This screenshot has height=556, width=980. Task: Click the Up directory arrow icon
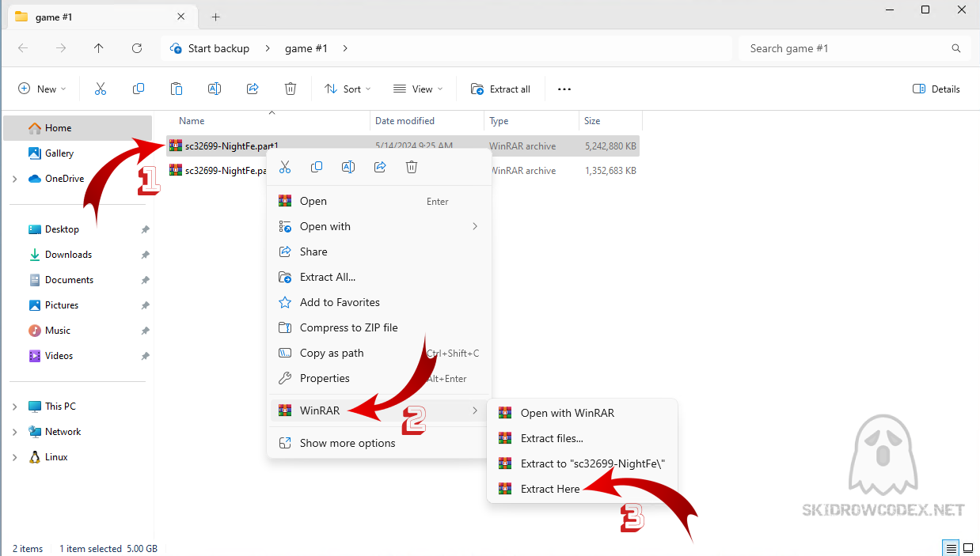(98, 48)
